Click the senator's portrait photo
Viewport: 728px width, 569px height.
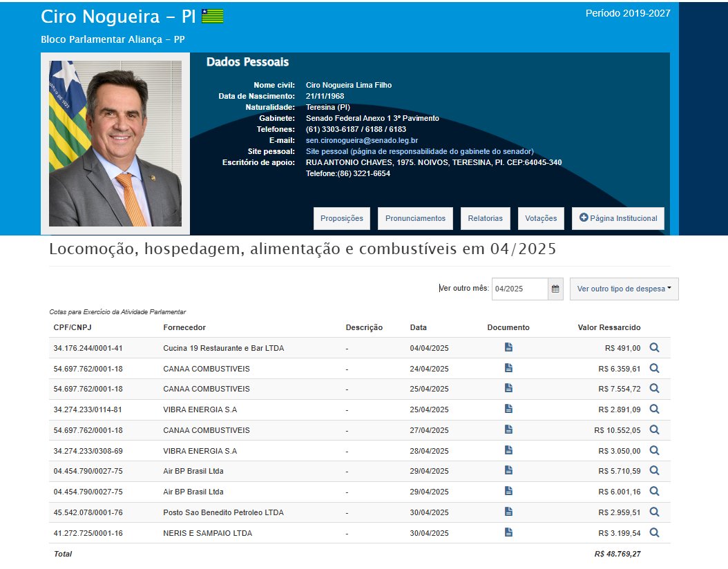pos(115,144)
